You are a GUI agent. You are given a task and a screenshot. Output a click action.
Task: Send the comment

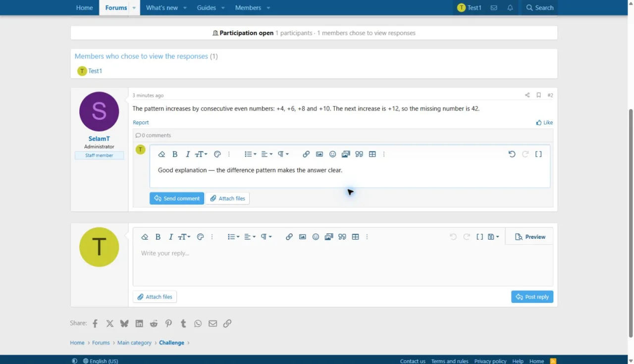(x=177, y=199)
